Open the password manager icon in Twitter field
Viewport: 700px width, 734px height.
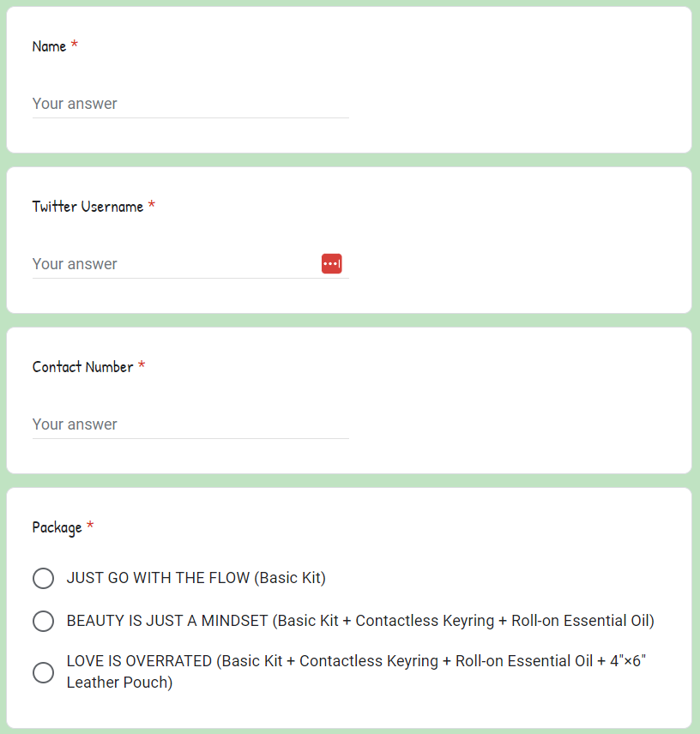point(331,263)
